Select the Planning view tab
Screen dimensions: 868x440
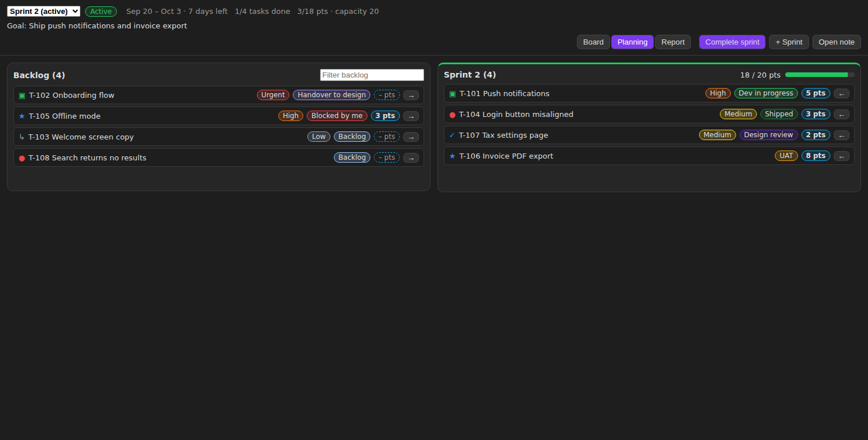pos(632,42)
